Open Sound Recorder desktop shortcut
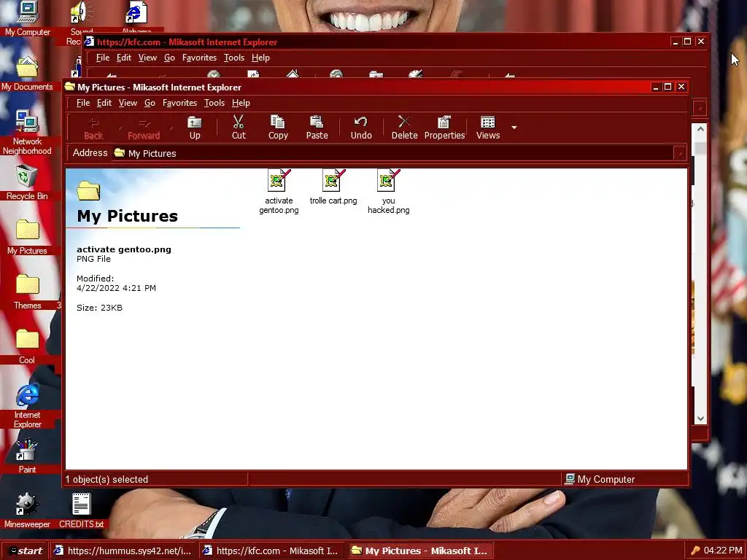The width and height of the screenshot is (747, 560). tap(79, 23)
